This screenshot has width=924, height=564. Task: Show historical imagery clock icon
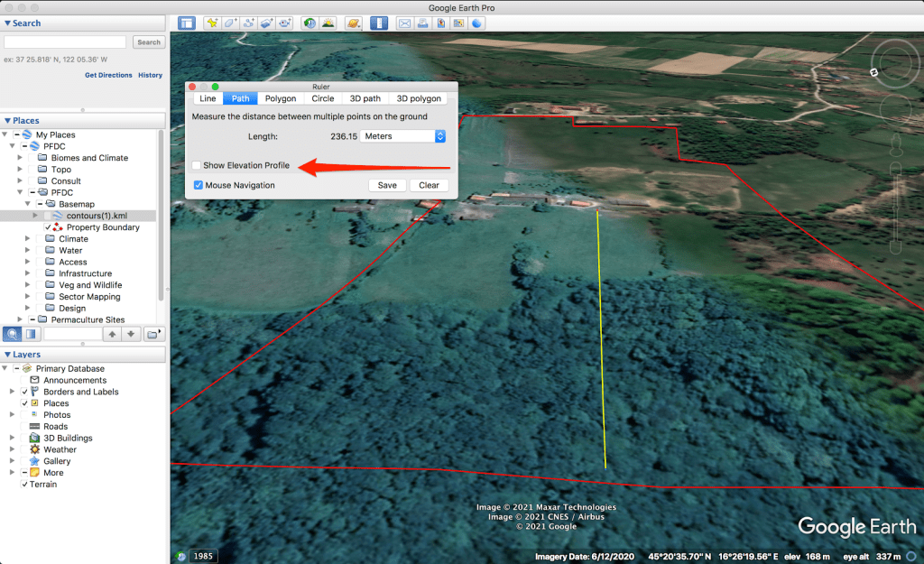click(x=310, y=23)
